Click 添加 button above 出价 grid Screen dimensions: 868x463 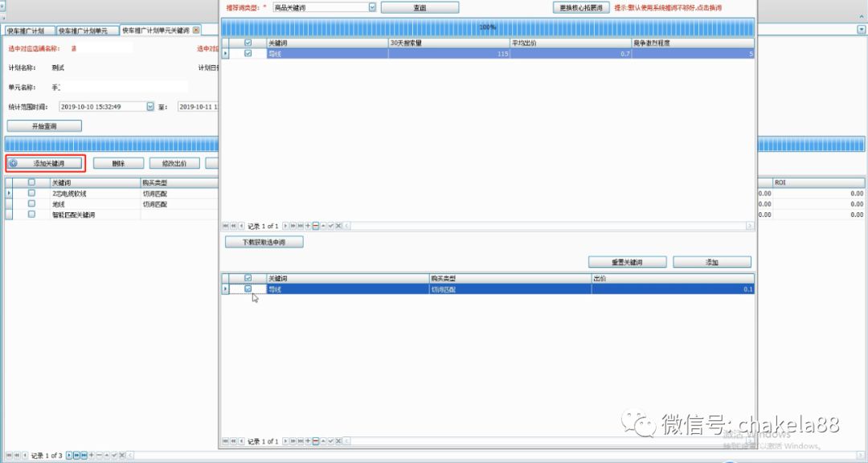712,262
